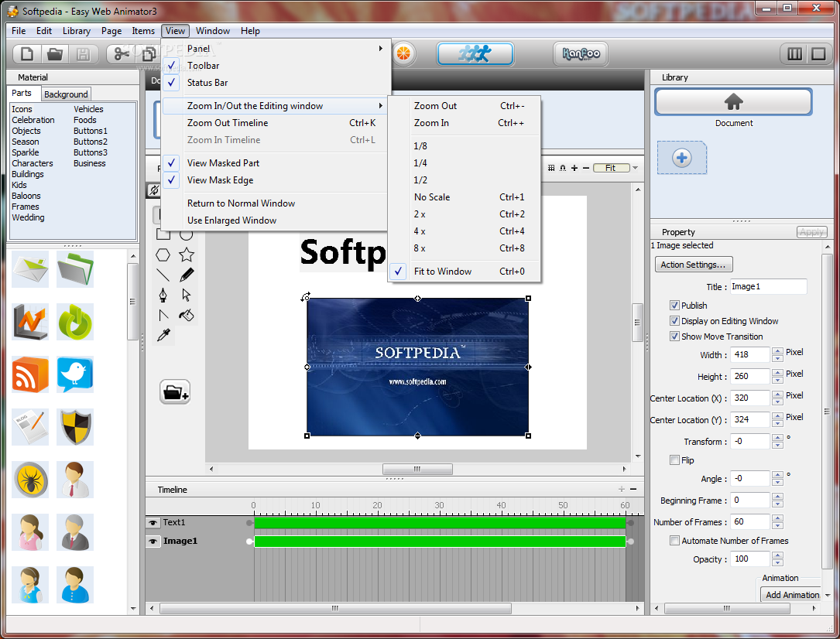This screenshot has height=639, width=840.
Task: Click the HanFoo logo button
Action: click(x=581, y=54)
